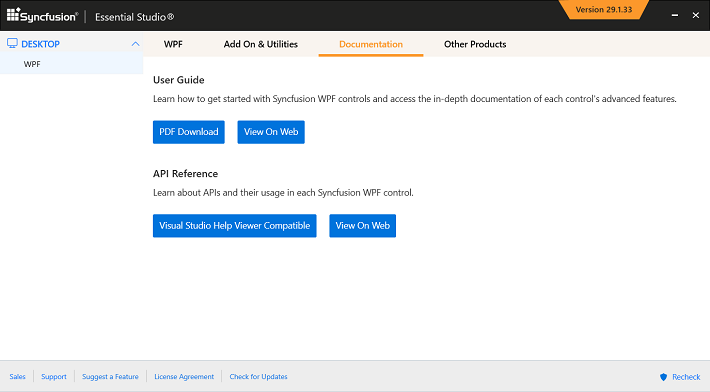The height and width of the screenshot is (392, 710).
Task: Click the Desktop monitor icon in sidebar
Action: click(x=12, y=43)
